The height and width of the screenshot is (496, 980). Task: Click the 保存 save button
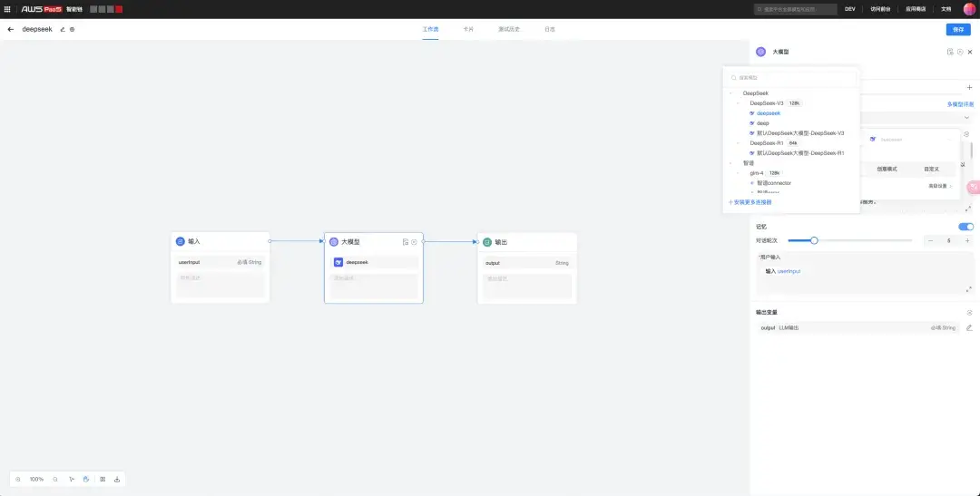[x=958, y=29]
